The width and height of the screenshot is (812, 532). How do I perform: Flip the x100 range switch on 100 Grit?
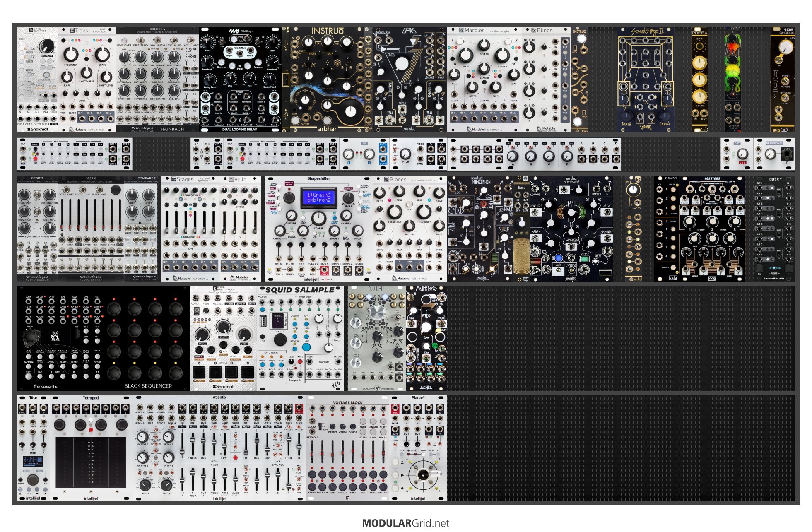398,317
